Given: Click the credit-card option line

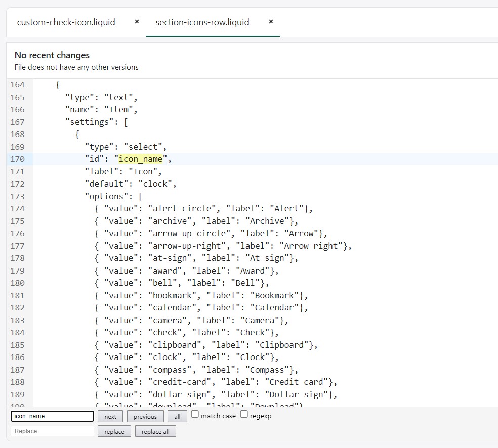Looking at the screenshot, I should click(x=216, y=382).
